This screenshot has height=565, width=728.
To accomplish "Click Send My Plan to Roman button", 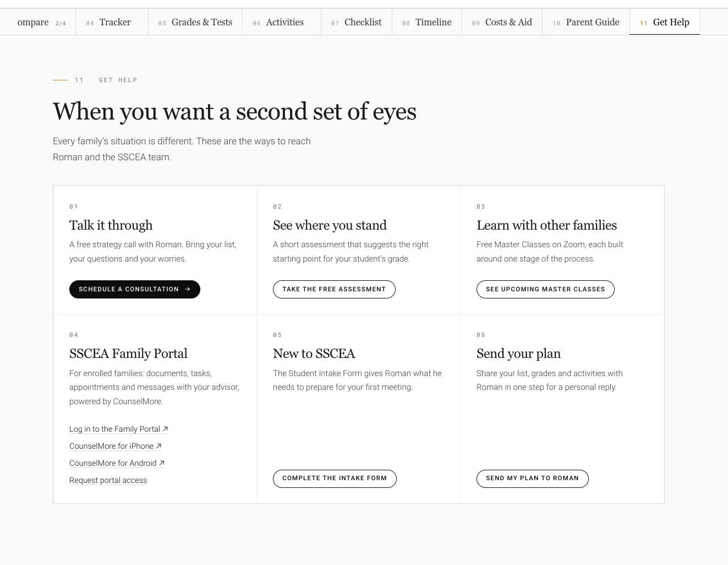I will coord(533,479).
